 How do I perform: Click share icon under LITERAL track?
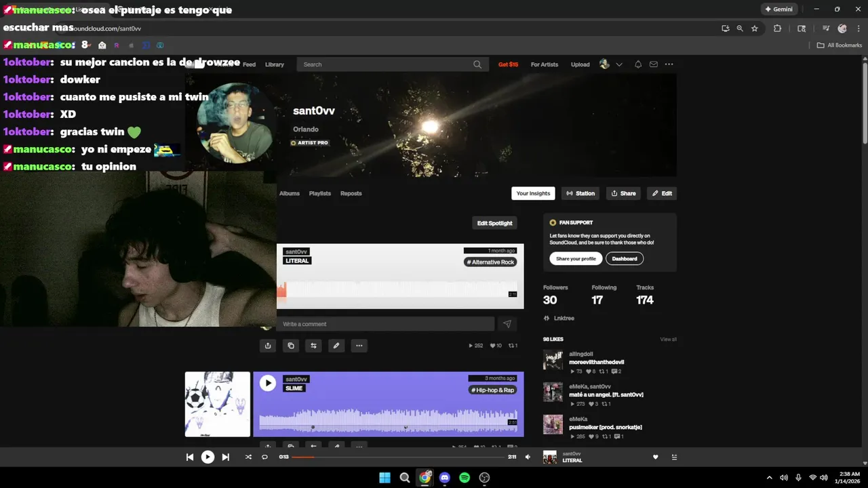tap(268, 346)
